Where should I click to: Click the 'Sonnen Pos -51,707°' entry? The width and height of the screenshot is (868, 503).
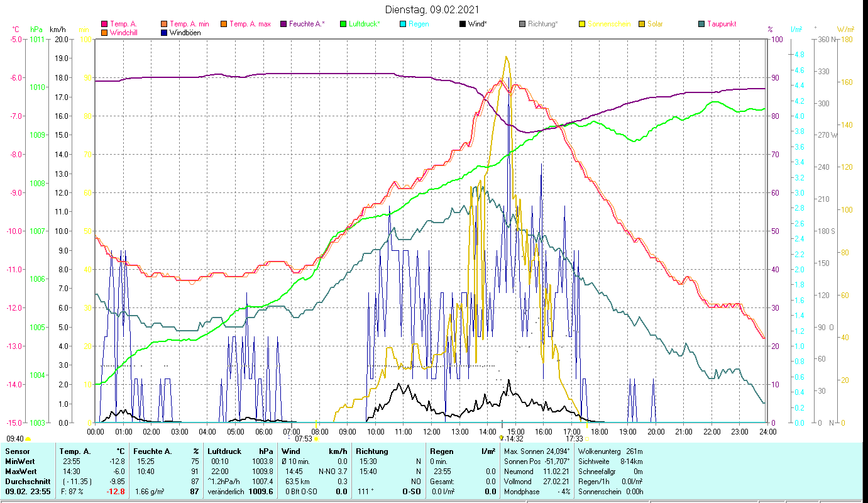[537, 462]
